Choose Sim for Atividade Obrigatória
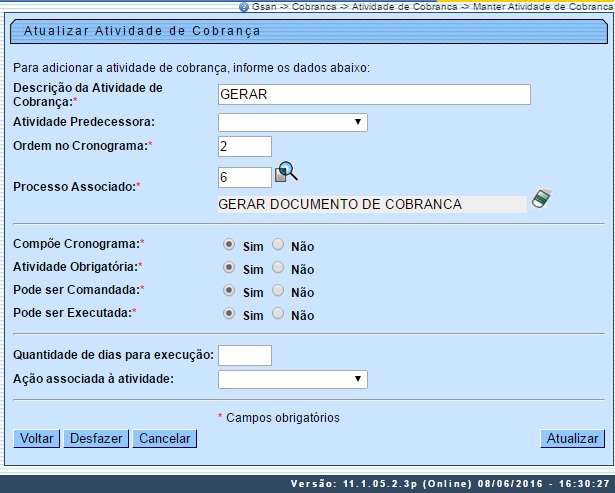615x493 pixels. [x=230, y=267]
